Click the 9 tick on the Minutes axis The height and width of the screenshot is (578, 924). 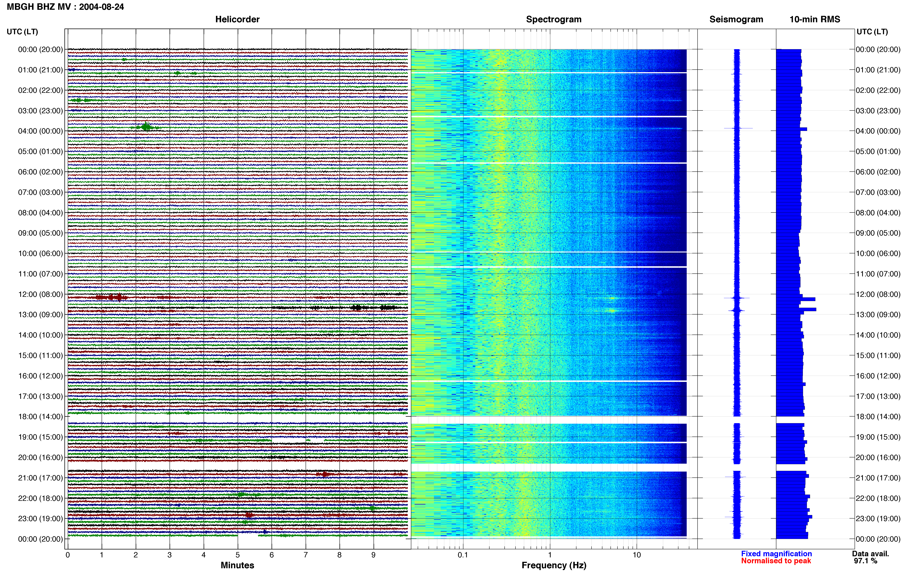[374, 555]
